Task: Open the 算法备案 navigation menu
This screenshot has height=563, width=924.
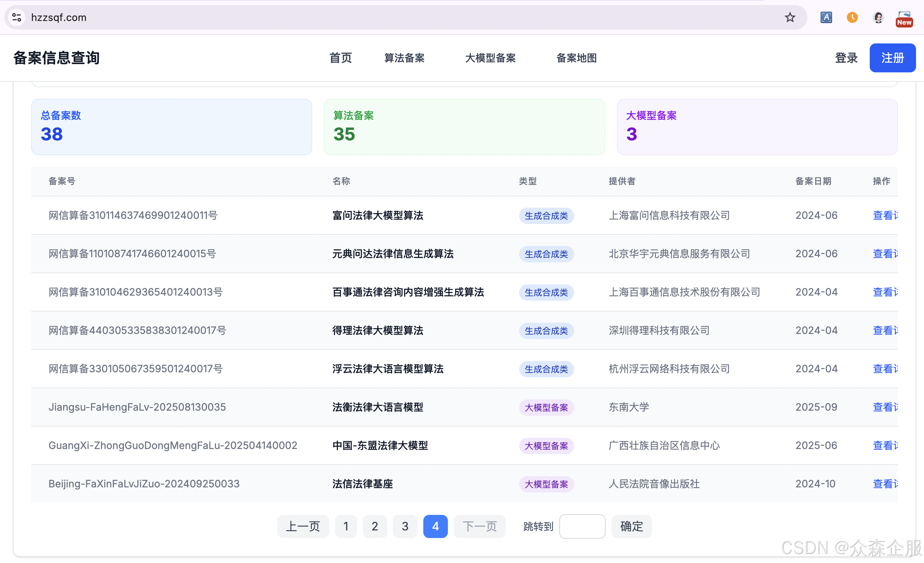Action: 404,58
